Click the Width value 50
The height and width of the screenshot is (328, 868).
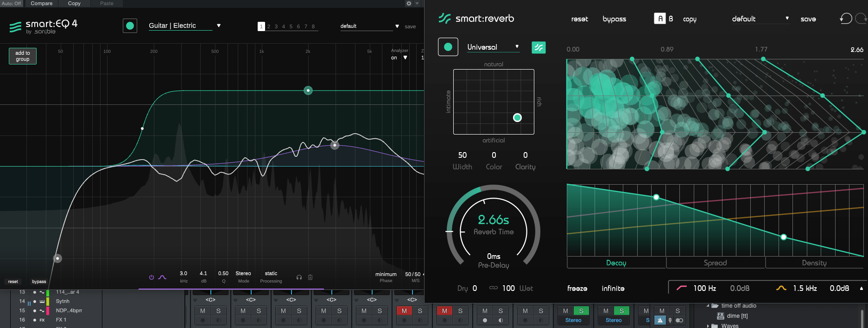pyautogui.click(x=463, y=155)
